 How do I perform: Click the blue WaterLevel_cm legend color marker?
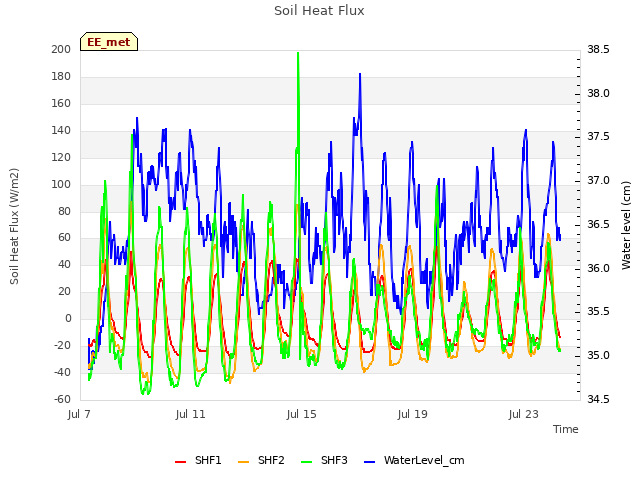pos(369,462)
